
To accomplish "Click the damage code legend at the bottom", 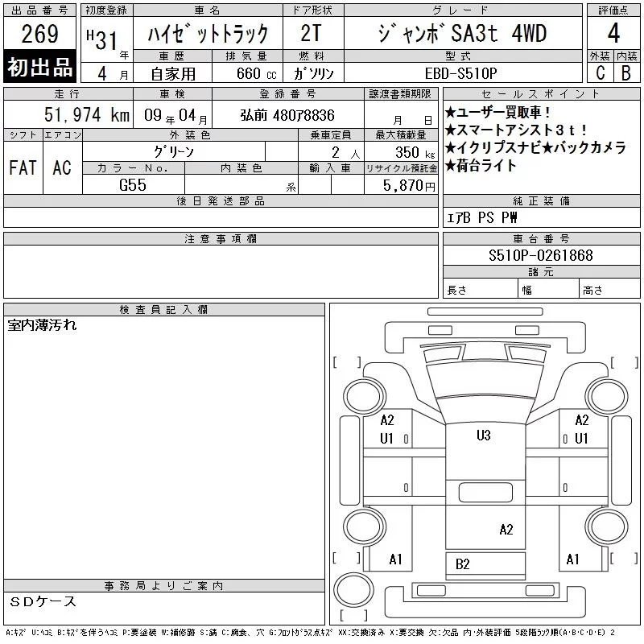I will pyautogui.click(x=310, y=633).
